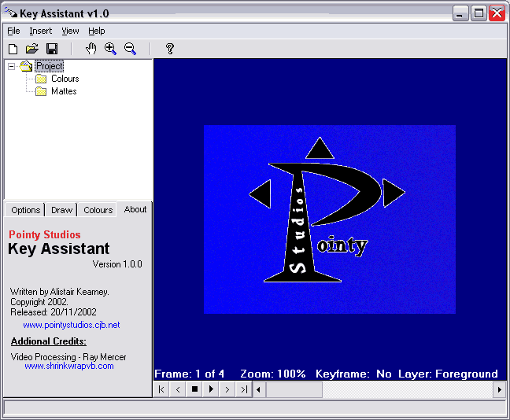Click the Pointy Studios logo frame preview
This screenshot has width=510, height=420.
click(330, 219)
